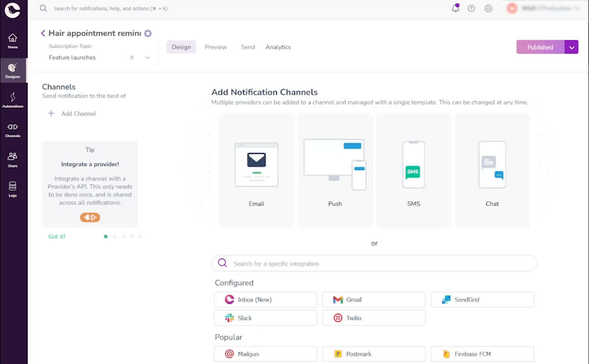The height and width of the screenshot is (364, 589).
Task: Go back using the chevron beside title
Action: point(43,33)
